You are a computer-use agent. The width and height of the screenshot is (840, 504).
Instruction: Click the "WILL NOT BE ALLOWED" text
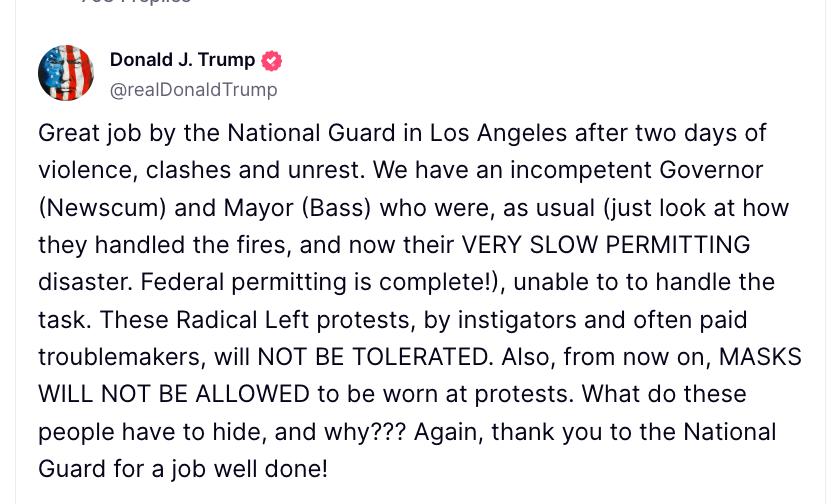tap(174, 394)
